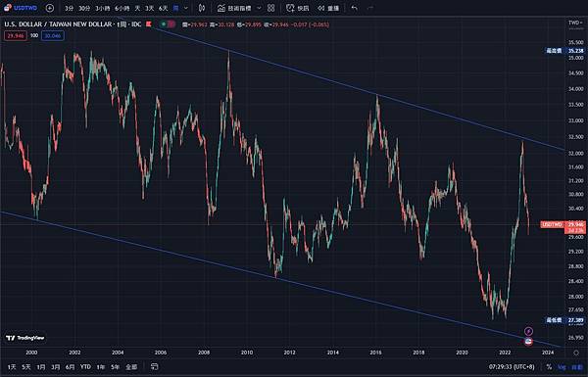The width and height of the screenshot is (588, 377).
Task: Redo the chart action
Action: point(370,8)
